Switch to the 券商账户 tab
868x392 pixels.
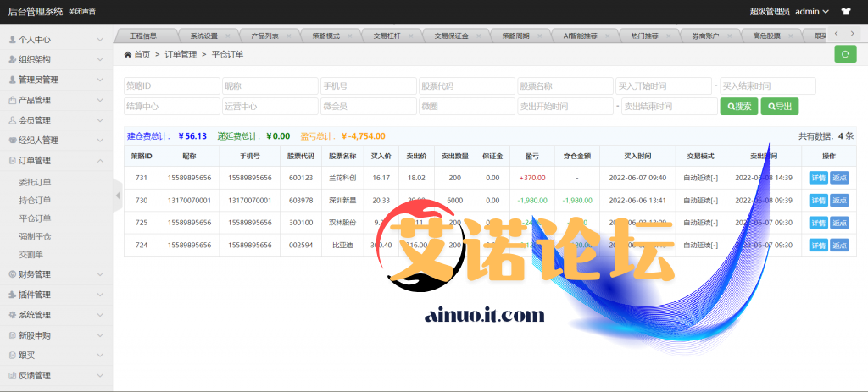coord(706,36)
